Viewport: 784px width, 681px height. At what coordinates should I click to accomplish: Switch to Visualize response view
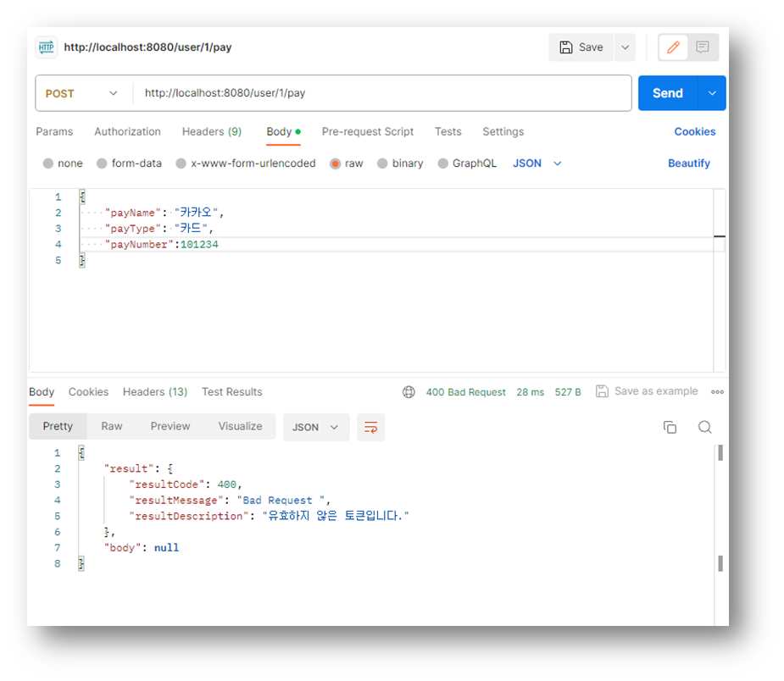coord(240,427)
